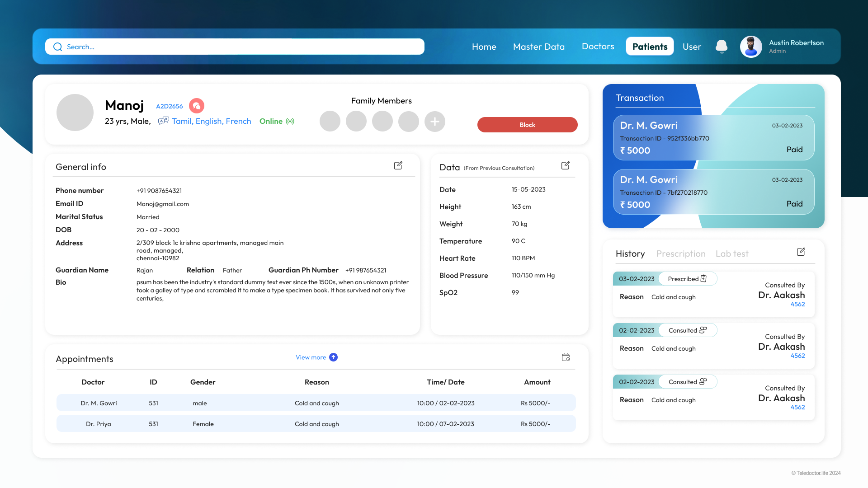Add a family member with plus icon

(435, 122)
